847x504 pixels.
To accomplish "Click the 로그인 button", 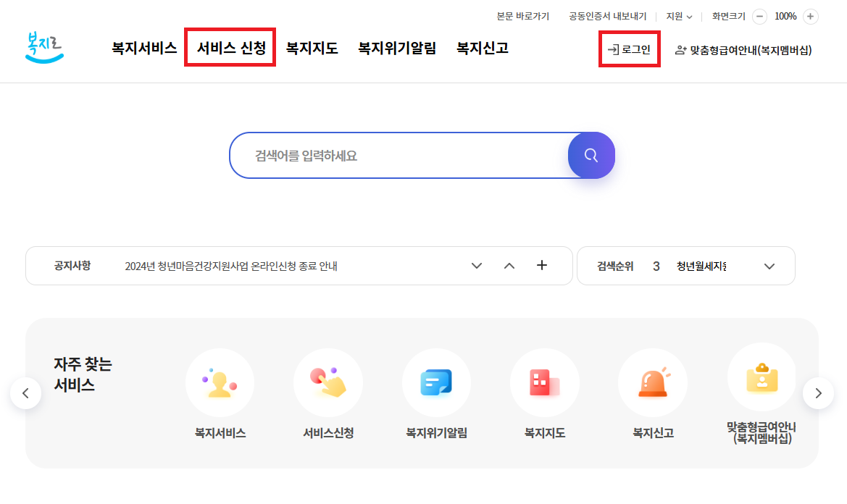I will point(629,50).
